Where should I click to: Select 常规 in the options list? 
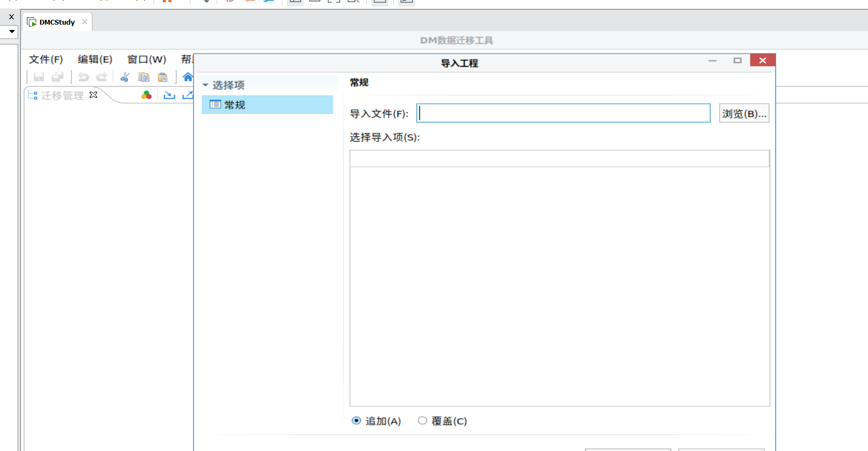coord(267,105)
